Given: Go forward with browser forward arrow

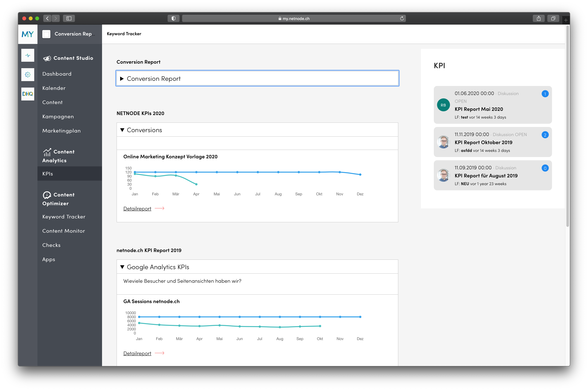Looking at the screenshot, I should (56, 18).
